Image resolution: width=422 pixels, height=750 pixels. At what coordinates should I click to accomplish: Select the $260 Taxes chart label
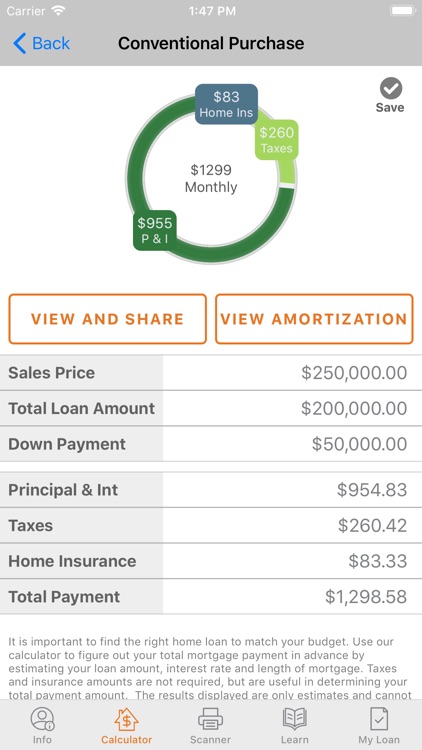[277, 140]
